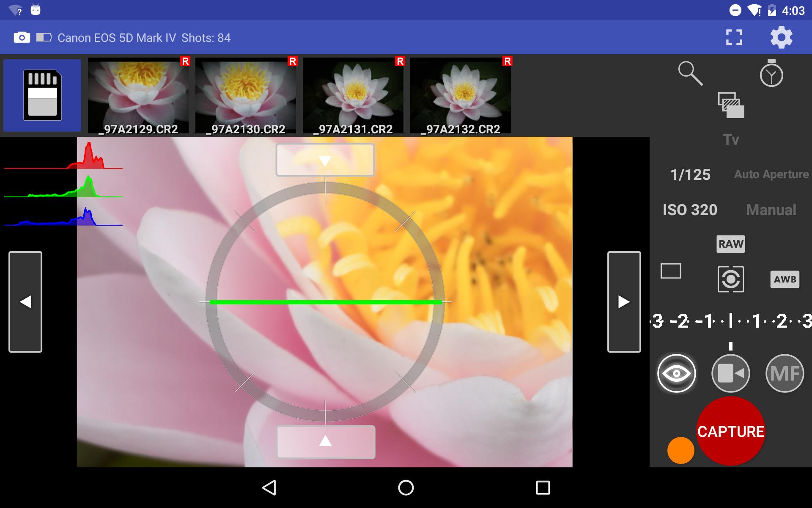Change shutter speed value 1/125
Viewport: 812px width, 508px height.
690,174
